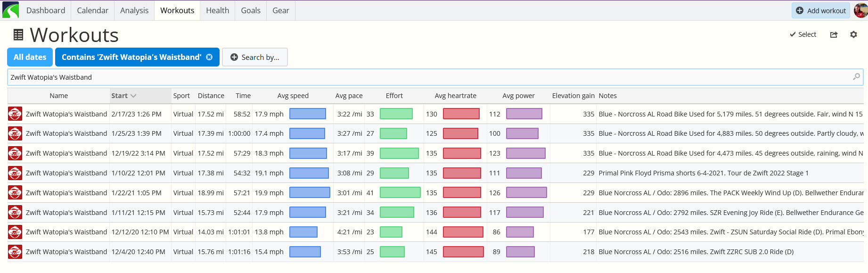Open the 1/10/22 Zwift Watopia's Waistband workout
The width and height of the screenshot is (868, 273).
click(x=66, y=173)
